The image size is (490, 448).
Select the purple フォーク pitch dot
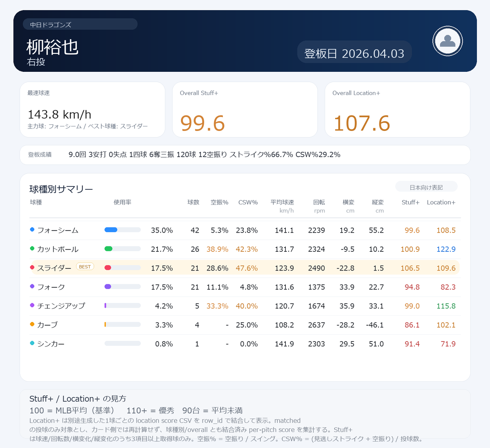[x=32, y=286]
